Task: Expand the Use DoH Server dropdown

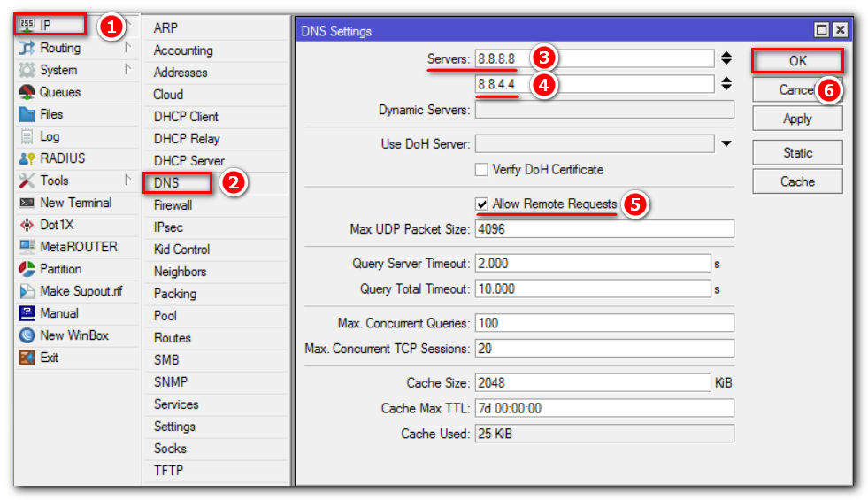Action: pyautogui.click(x=726, y=143)
